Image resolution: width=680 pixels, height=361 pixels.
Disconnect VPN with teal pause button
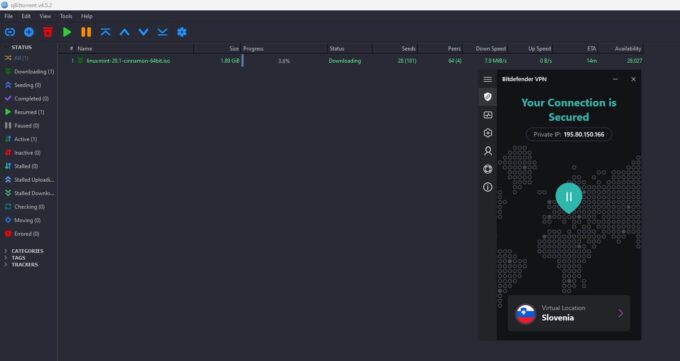[569, 197]
